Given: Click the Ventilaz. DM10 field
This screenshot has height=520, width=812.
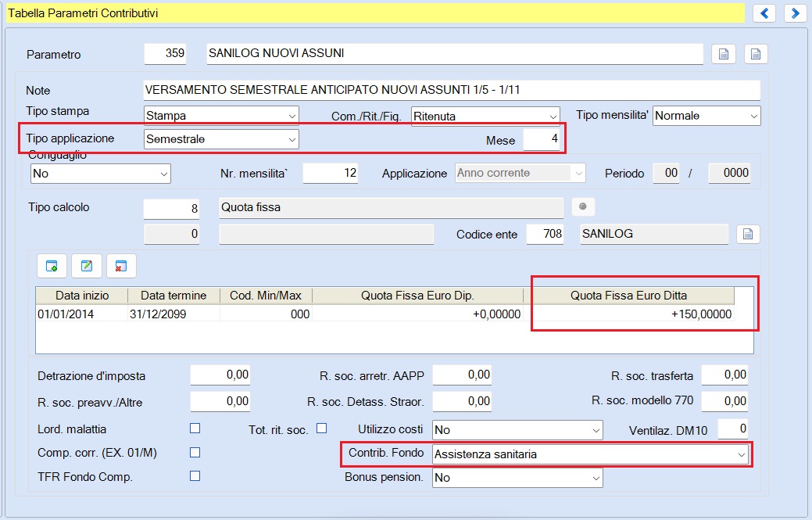Looking at the screenshot, I should [733, 429].
